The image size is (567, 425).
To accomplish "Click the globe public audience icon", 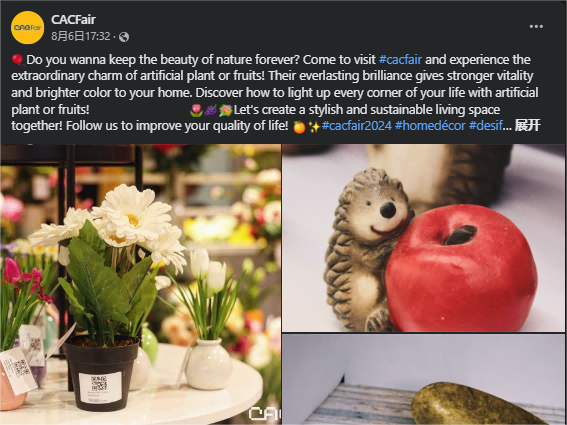I will (124, 37).
